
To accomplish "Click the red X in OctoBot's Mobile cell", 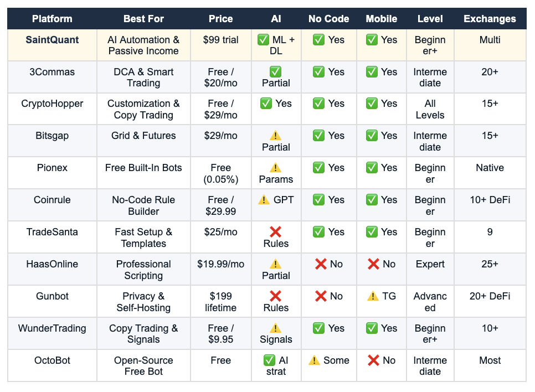I will click(374, 360).
